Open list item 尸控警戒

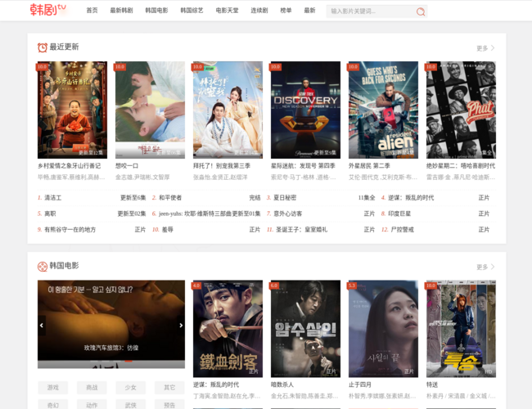point(402,230)
